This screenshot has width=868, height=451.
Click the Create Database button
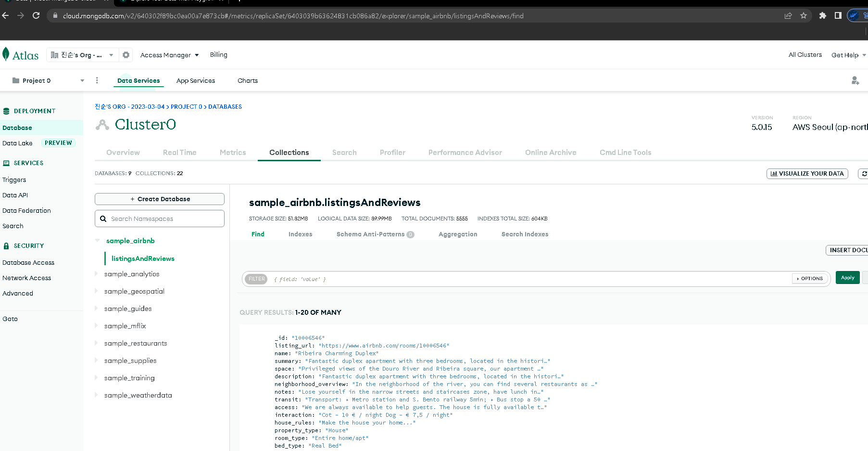pyautogui.click(x=160, y=199)
